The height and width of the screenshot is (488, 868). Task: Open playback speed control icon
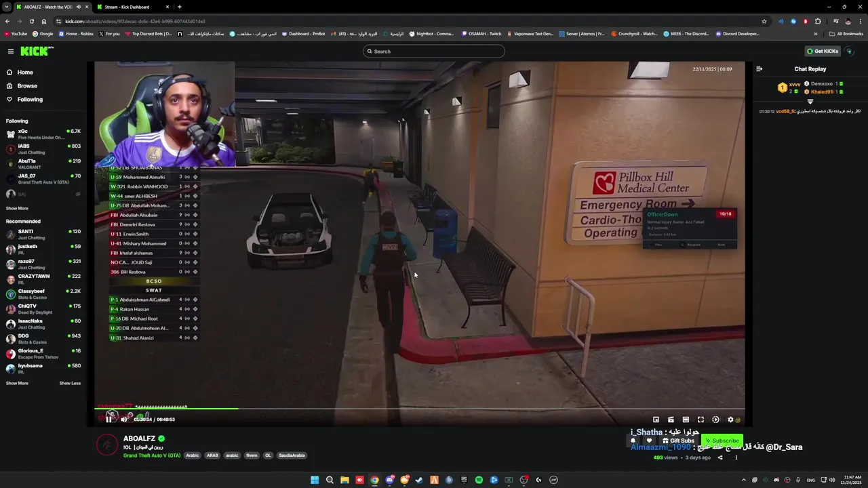(x=715, y=420)
